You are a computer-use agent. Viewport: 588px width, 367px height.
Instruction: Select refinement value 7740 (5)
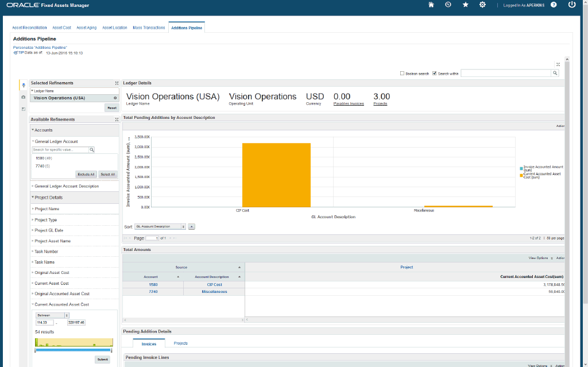42,166
